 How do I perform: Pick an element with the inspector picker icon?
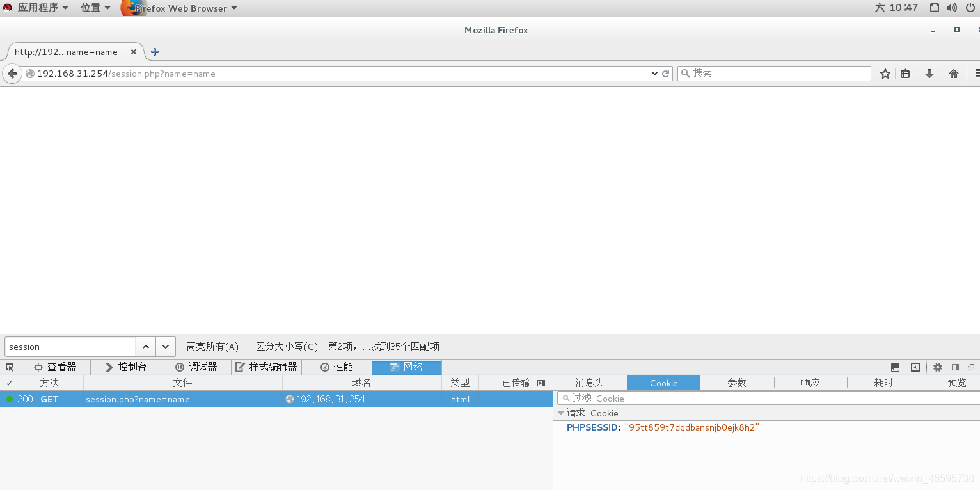tap(10, 367)
